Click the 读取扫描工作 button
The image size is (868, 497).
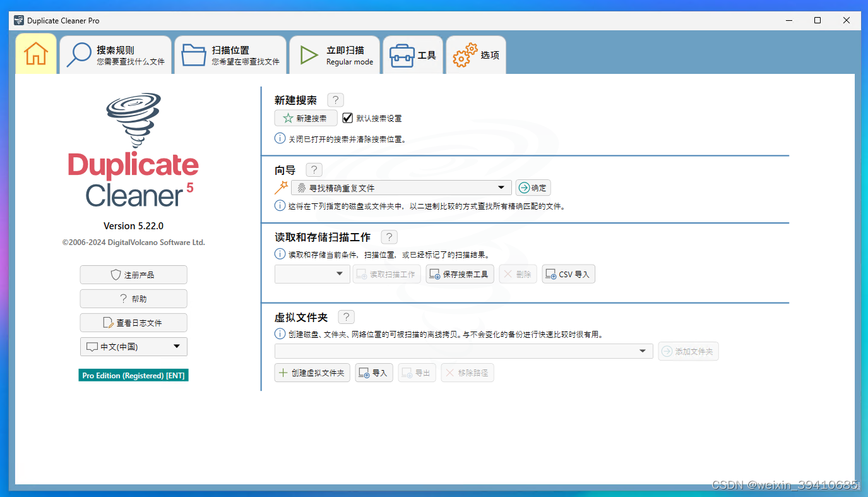pyautogui.click(x=386, y=274)
